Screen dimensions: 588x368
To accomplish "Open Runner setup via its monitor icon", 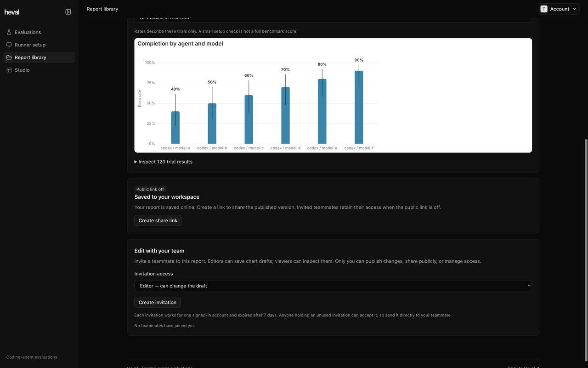I will coord(9,45).
